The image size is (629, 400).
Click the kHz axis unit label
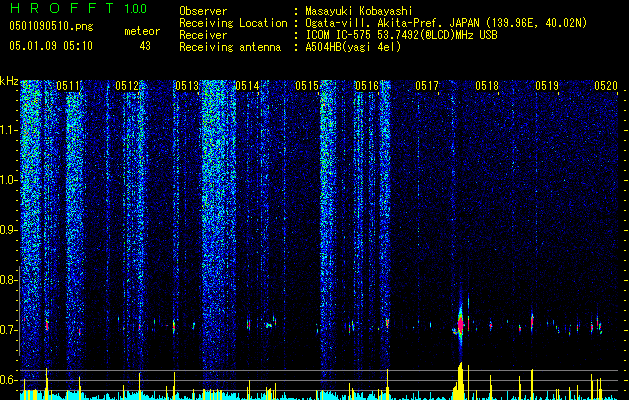pos(9,81)
